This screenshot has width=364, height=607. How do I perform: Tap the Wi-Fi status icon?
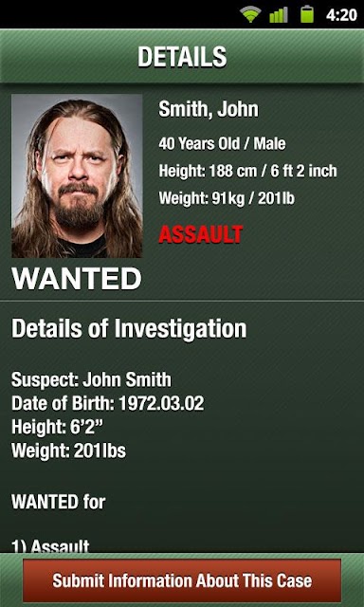[x=250, y=15]
